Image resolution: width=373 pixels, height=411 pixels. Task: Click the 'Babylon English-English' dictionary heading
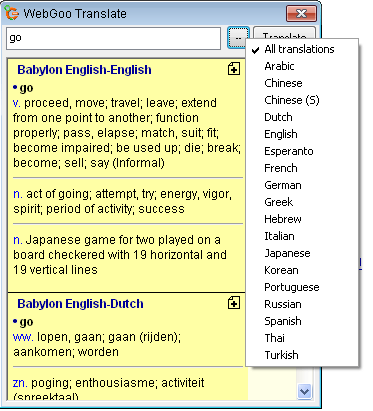pyautogui.click(x=84, y=70)
